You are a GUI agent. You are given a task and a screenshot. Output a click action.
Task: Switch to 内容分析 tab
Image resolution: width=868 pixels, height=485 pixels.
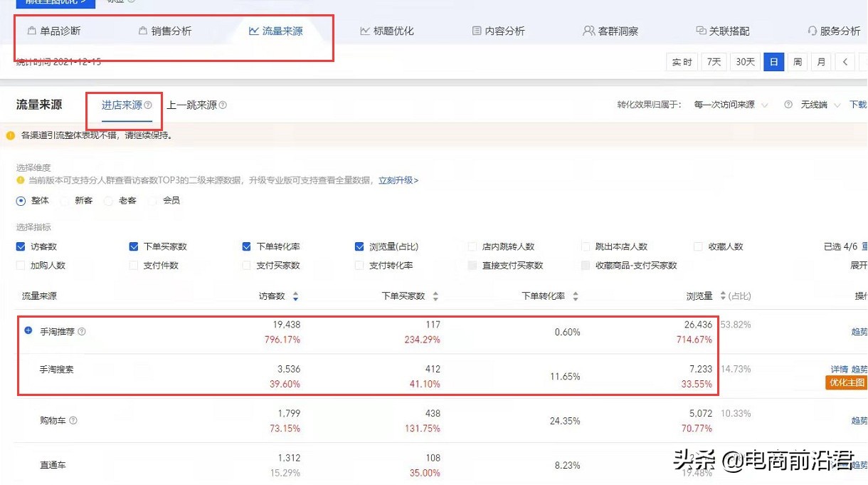click(498, 31)
